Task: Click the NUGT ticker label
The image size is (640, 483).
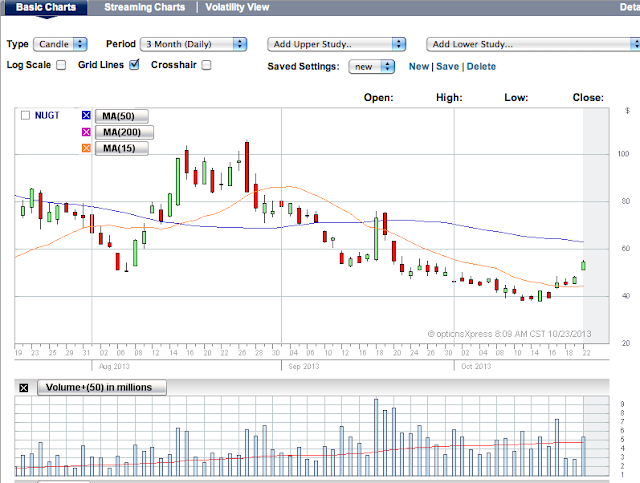Action: click(x=47, y=116)
